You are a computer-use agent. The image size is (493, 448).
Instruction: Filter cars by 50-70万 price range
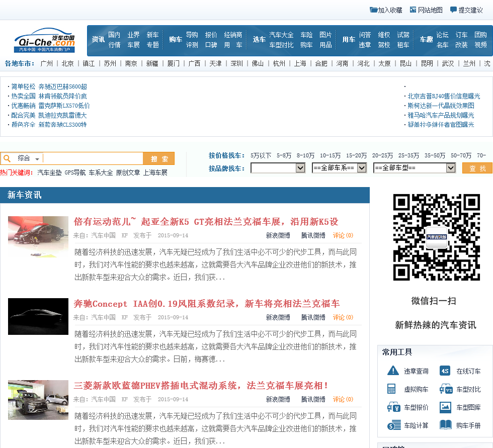(x=461, y=155)
